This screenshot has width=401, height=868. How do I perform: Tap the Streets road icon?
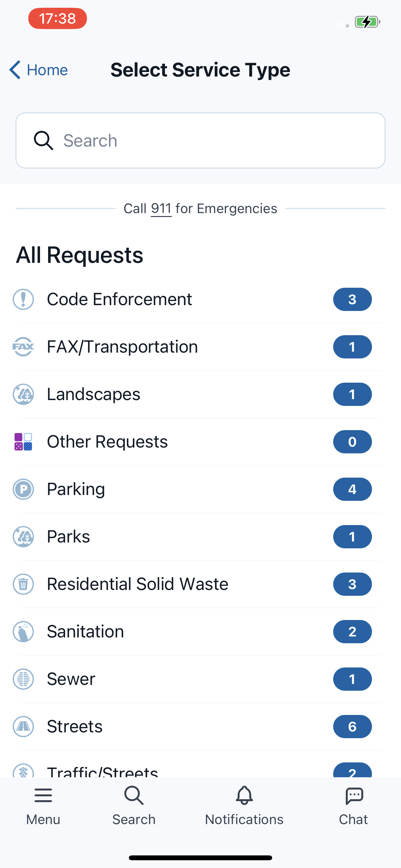[x=23, y=727]
